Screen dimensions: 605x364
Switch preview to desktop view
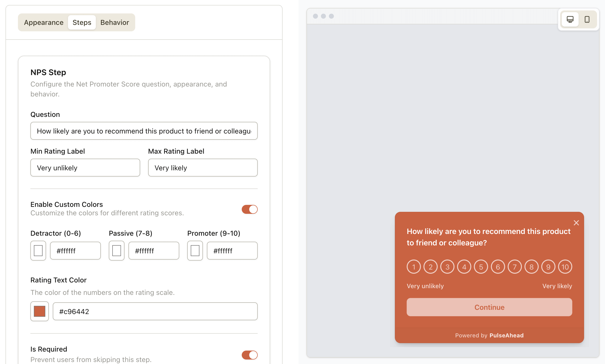570,19
